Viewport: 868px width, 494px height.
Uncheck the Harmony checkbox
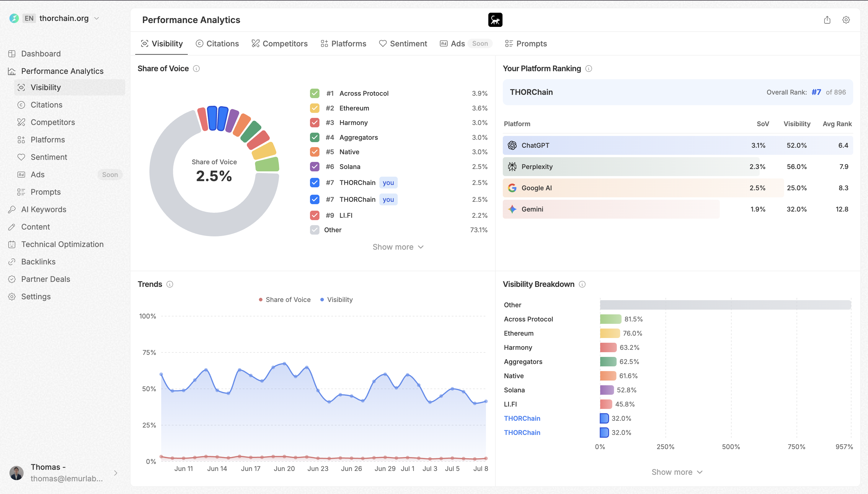point(314,123)
